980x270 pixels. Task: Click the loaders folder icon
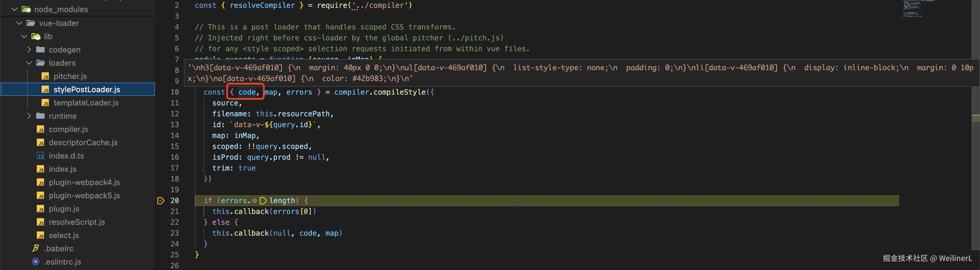[x=41, y=63]
